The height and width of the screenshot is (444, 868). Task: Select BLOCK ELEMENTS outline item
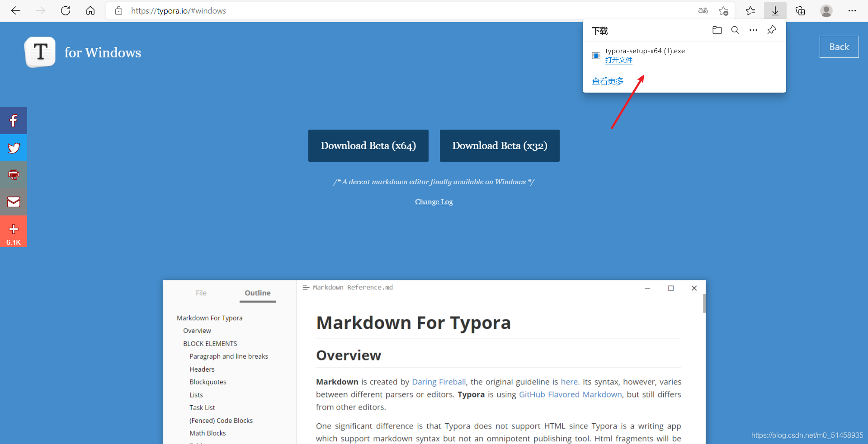pyautogui.click(x=210, y=343)
